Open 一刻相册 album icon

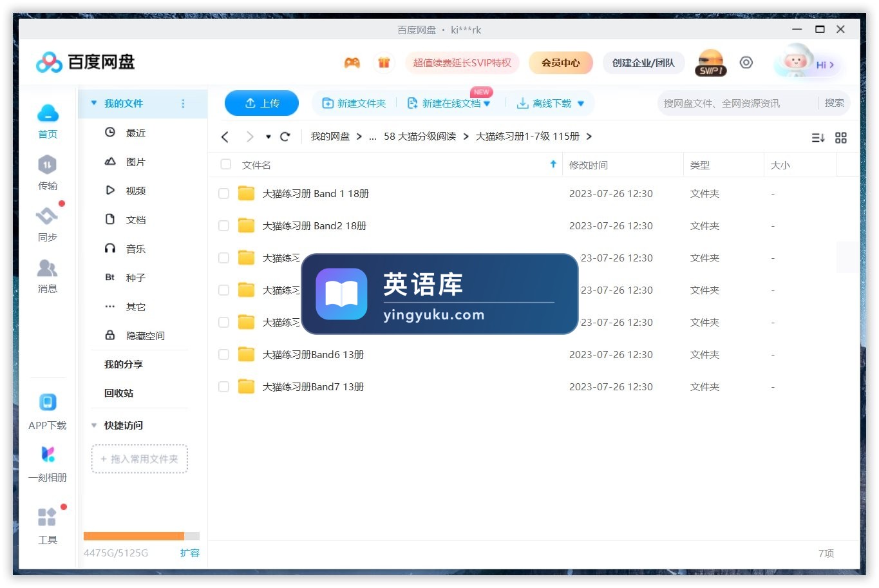[48, 455]
